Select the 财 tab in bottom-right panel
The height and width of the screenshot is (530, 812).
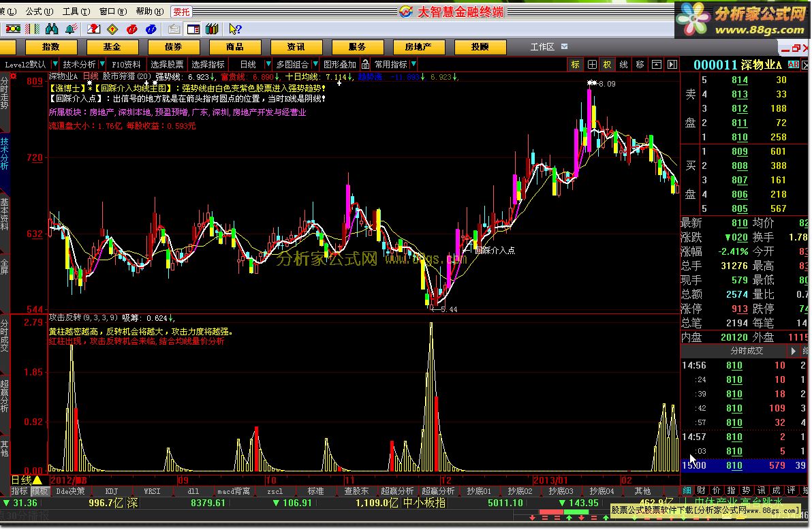(x=701, y=490)
